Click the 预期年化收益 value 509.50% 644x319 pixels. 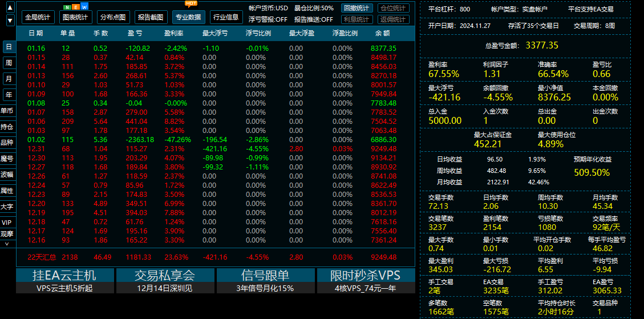click(x=592, y=172)
